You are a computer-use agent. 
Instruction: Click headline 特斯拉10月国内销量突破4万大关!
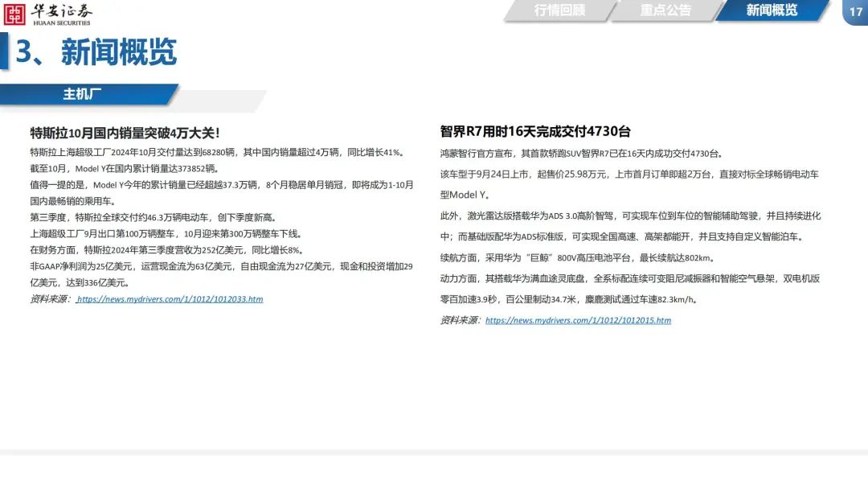click(125, 133)
